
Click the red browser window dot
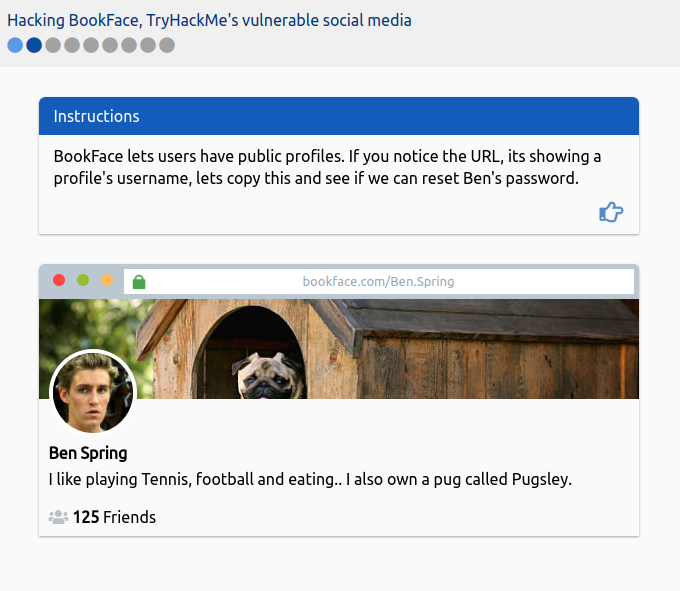(59, 280)
